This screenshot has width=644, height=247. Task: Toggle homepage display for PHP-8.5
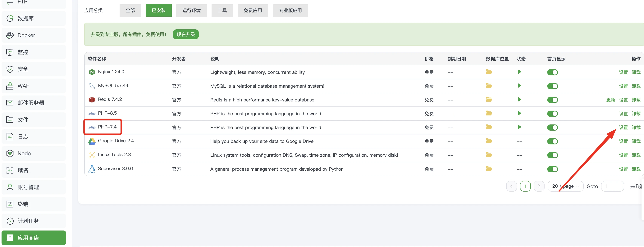click(552, 114)
